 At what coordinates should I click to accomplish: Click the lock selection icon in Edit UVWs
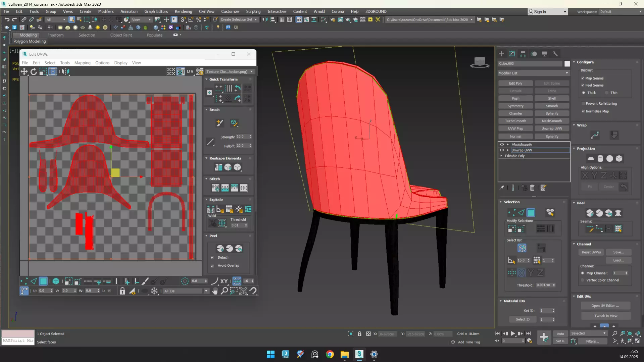pos(122,291)
